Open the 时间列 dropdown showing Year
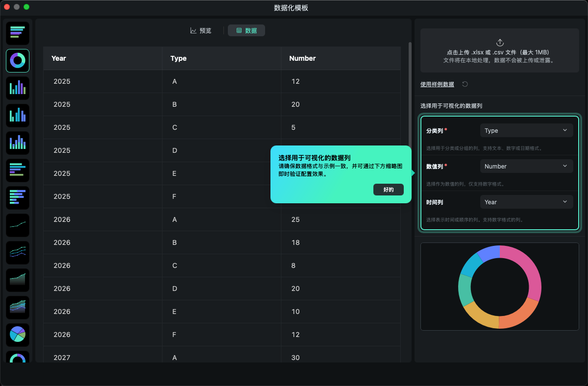Image resolution: width=588 pixels, height=386 pixels. [x=526, y=202]
